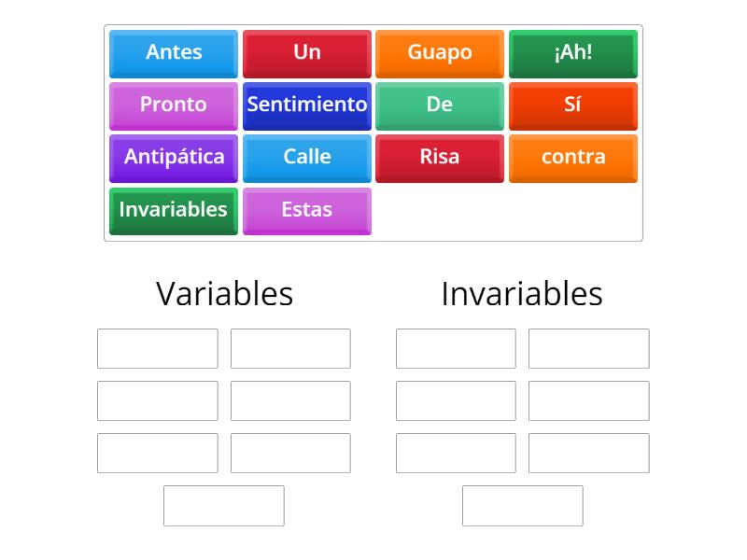Click the blue 'Antes' word tile
Screen dimensions: 747x560
[x=174, y=53]
